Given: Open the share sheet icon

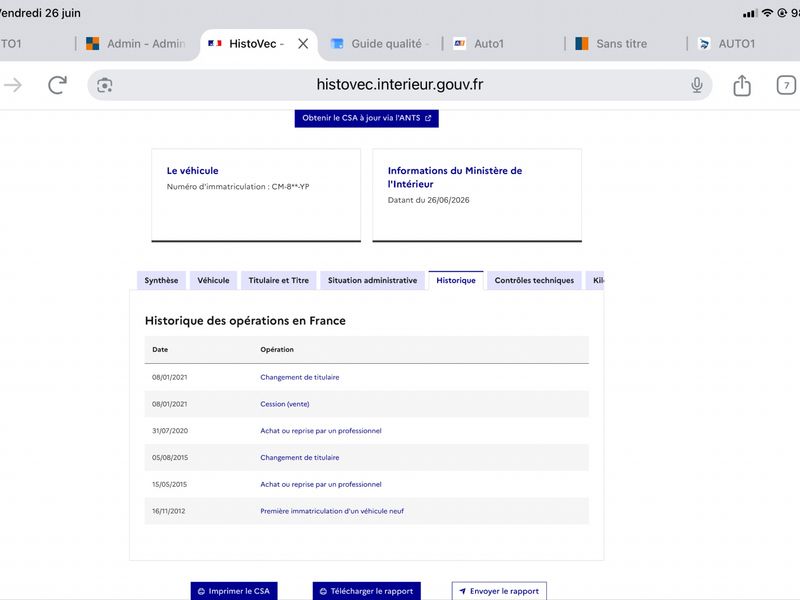Looking at the screenshot, I should tap(742, 85).
